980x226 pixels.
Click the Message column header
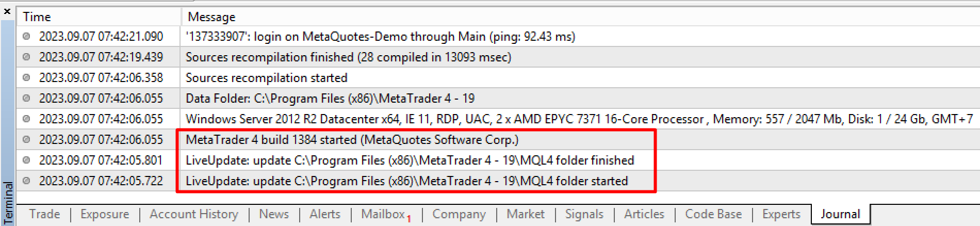click(581, 17)
